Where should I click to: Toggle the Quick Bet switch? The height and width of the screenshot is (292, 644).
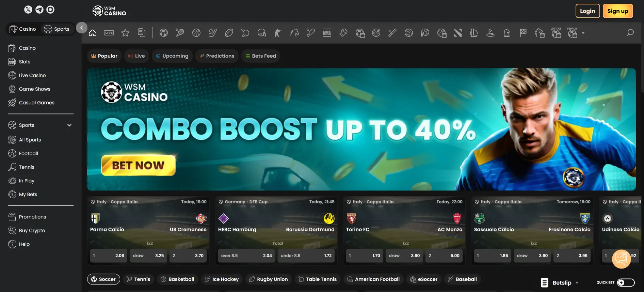pyautogui.click(x=626, y=282)
